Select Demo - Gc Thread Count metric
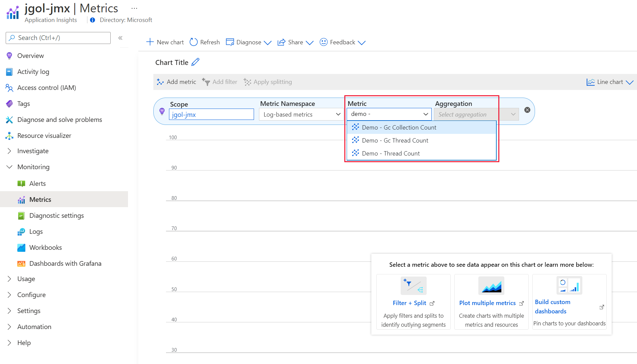The height and width of the screenshot is (364, 637). click(395, 141)
